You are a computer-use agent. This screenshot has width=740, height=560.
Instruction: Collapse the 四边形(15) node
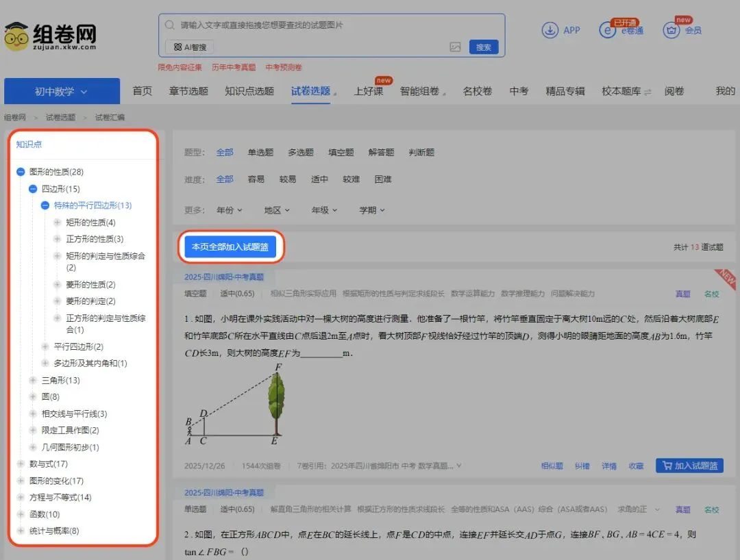click(33, 189)
